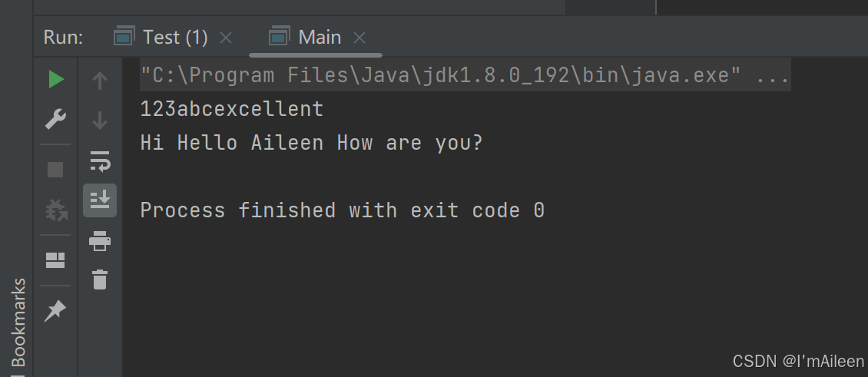Click the Process finished console line
Image resolution: width=868 pixels, height=377 pixels.
[342, 210]
